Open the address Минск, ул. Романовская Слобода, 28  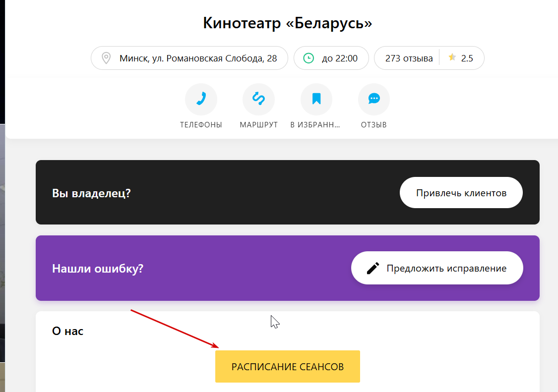pos(189,58)
